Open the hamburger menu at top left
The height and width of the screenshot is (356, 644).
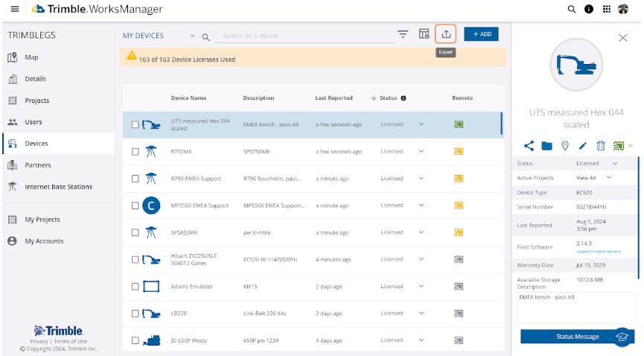point(15,10)
